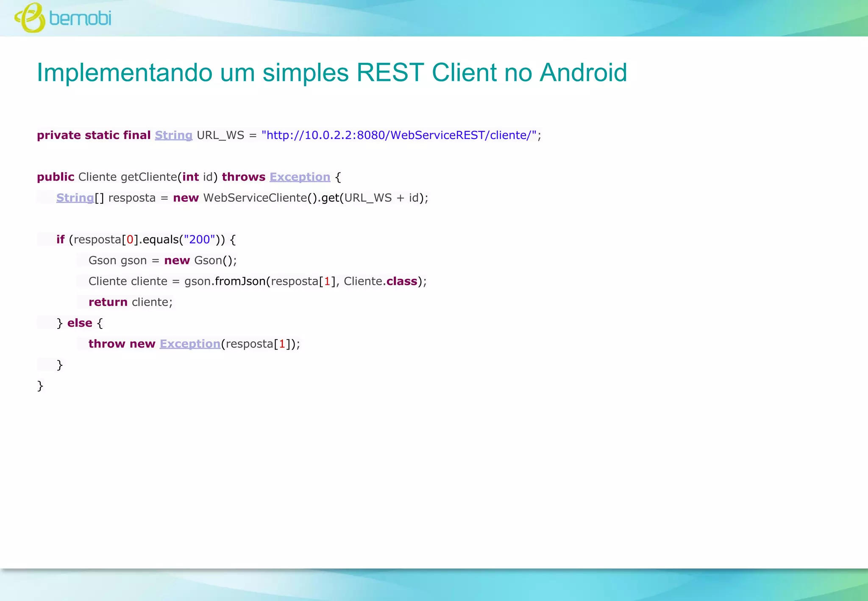Click the "200" string literal
868x601 pixels.
(x=199, y=239)
